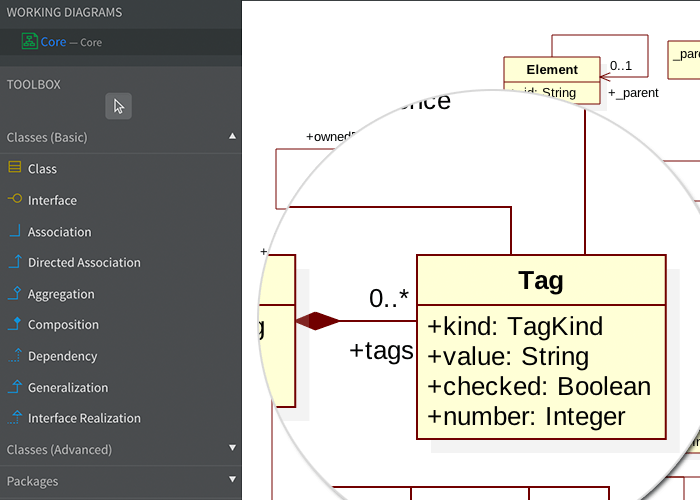Select the +checked: Boolean attribute
700x500 pixels.
pos(539,387)
